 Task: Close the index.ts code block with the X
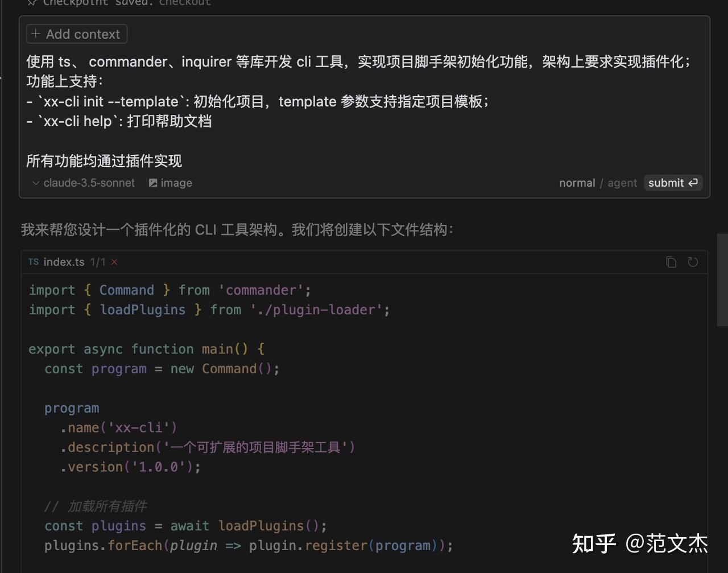[114, 262]
